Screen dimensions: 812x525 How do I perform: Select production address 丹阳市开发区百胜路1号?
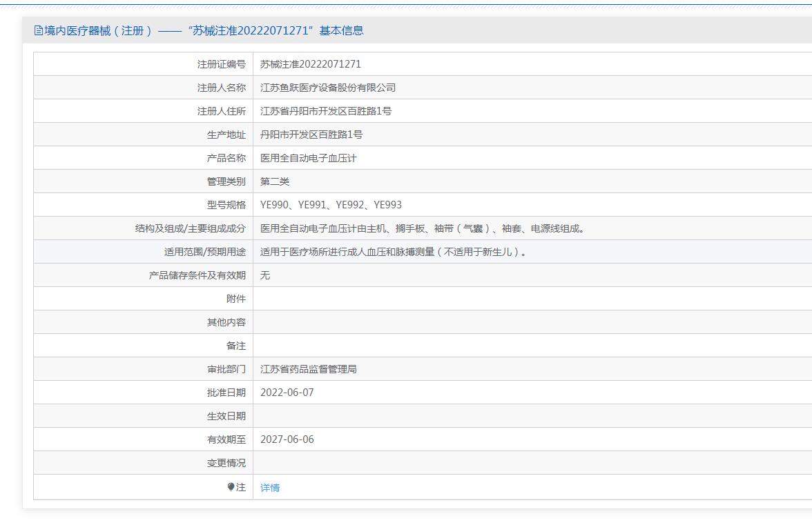point(311,135)
